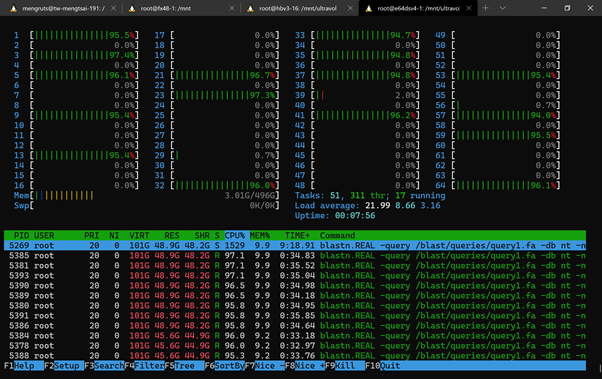Click CPU 33 meter showing 94.7%
This screenshot has height=379, width=602.
[357, 35]
